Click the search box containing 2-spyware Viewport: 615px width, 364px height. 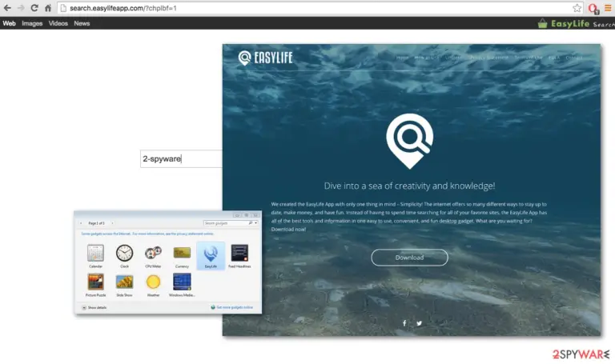(181, 158)
